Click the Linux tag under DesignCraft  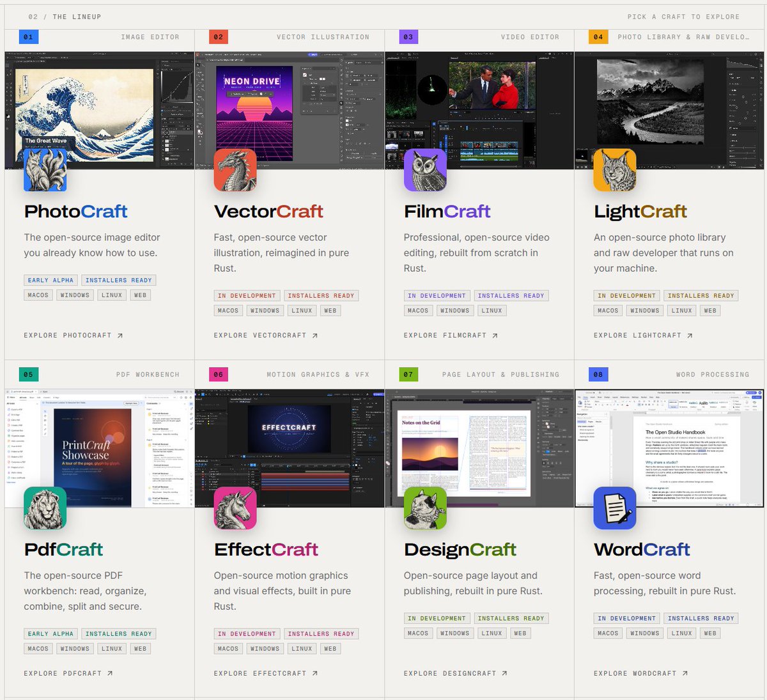coord(492,634)
